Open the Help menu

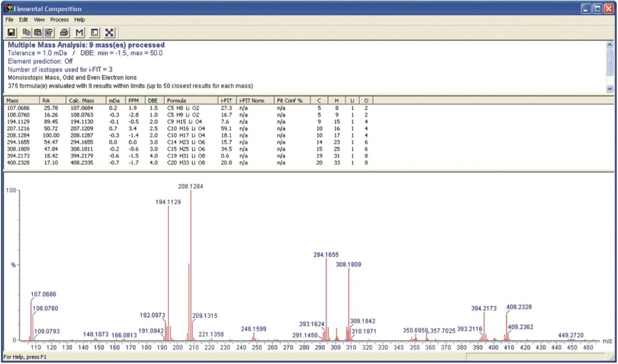coord(79,20)
